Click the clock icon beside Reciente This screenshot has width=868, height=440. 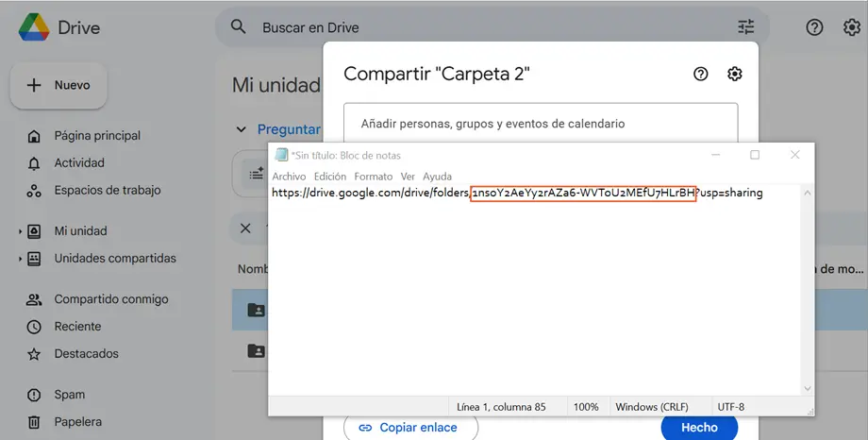click(x=34, y=327)
